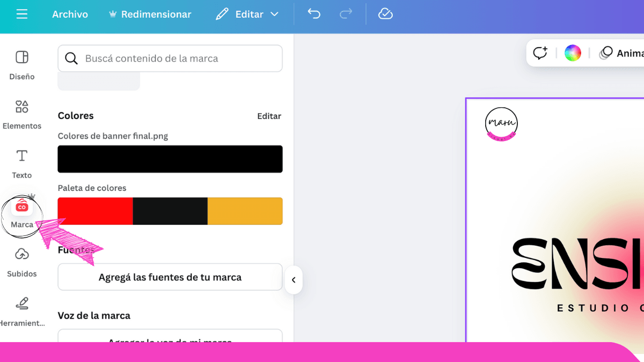Viewport: 644px width, 362px height.
Task: Click Redimensionar in the top bar
Action: (x=150, y=14)
